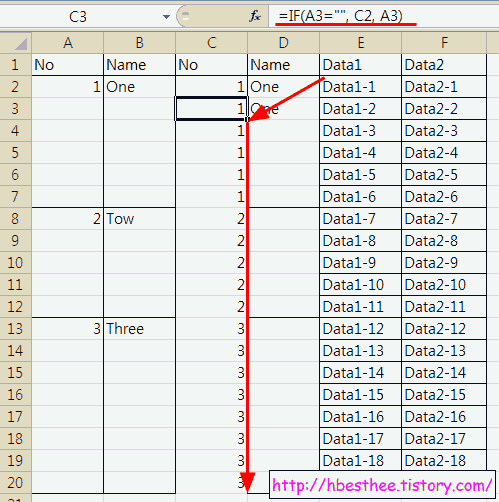Click cell A8 containing 2

point(68,219)
